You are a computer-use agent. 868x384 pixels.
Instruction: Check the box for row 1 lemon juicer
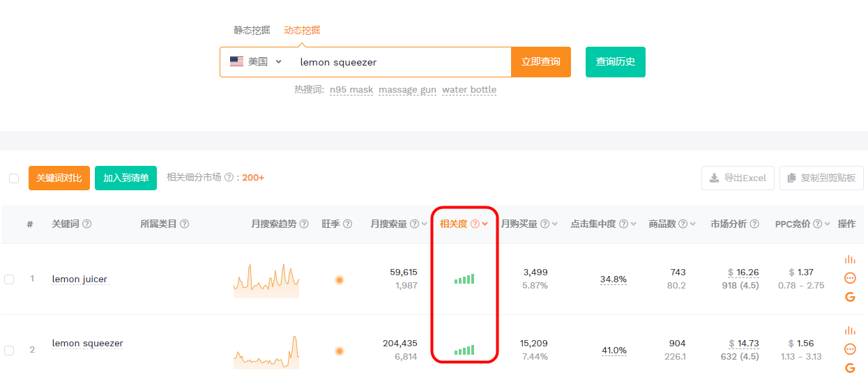9,279
